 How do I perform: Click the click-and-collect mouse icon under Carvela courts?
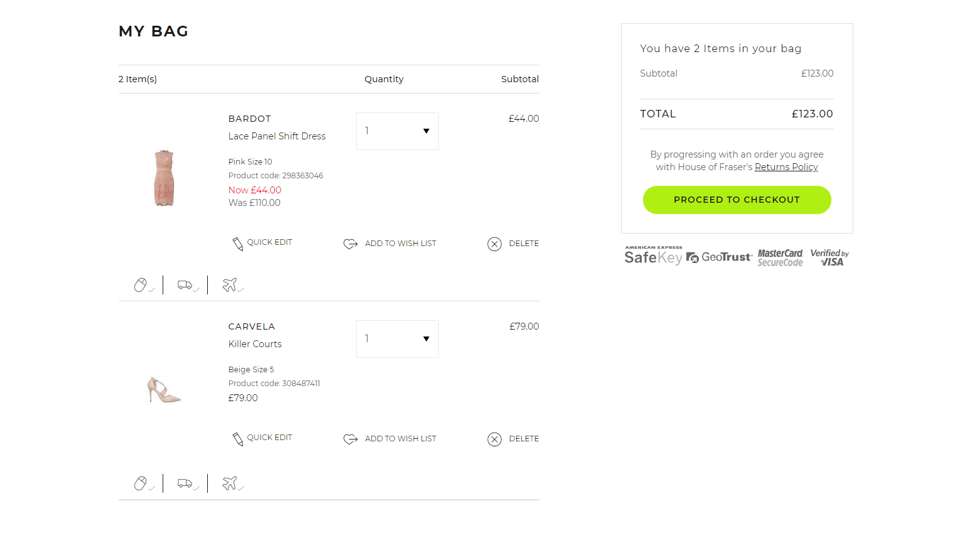click(141, 483)
